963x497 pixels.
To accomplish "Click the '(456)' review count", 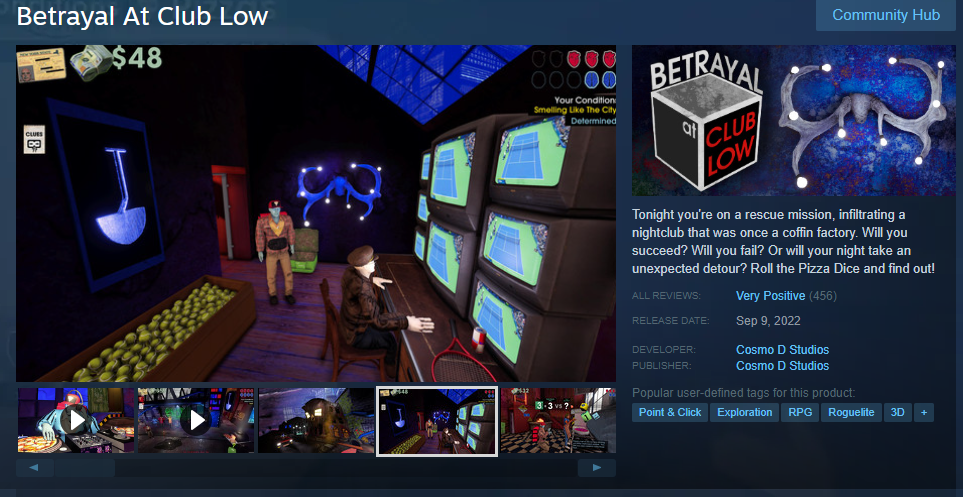I will [823, 296].
